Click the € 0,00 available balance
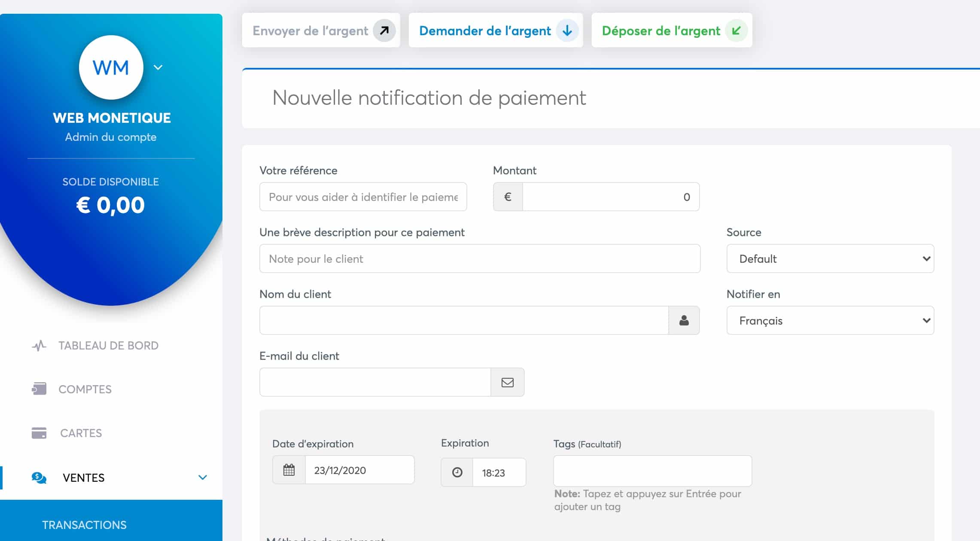This screenshot has height=541, width=980. (x=110, y=205)
